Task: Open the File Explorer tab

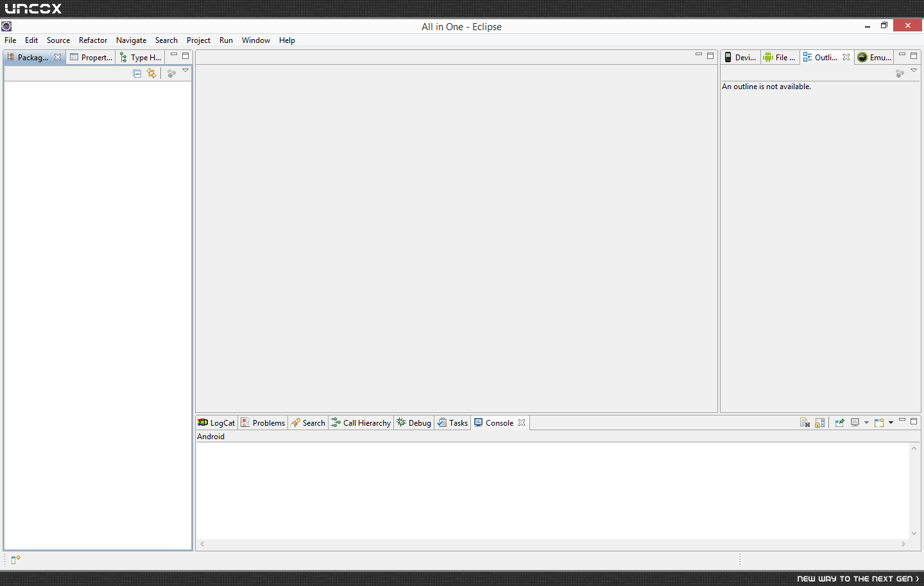Action: [780, 57]
